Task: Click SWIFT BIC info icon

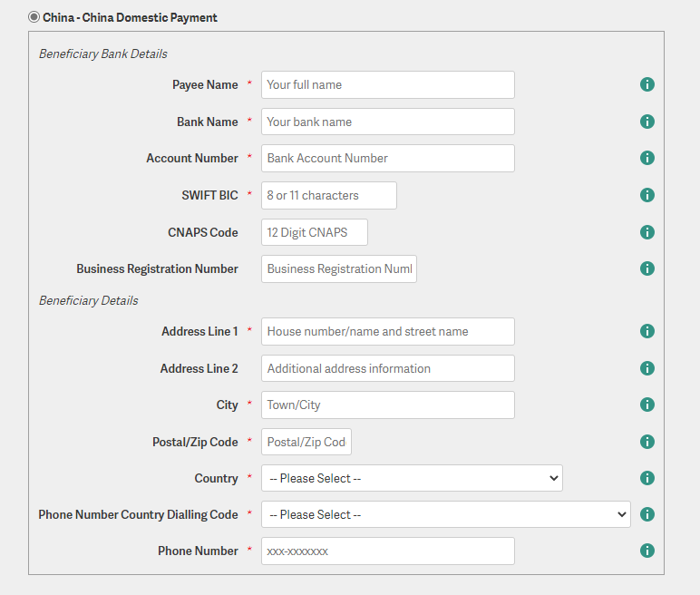Action: pyautogui.click(x=647, y=195)
